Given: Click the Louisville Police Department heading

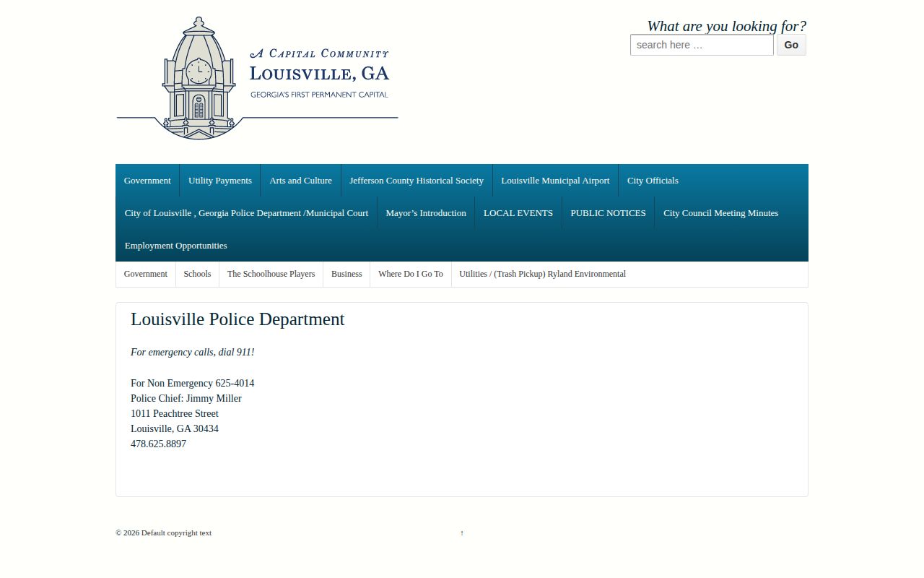Looking at the screenshot, I should pyautogui.click(x=237, y=319).
